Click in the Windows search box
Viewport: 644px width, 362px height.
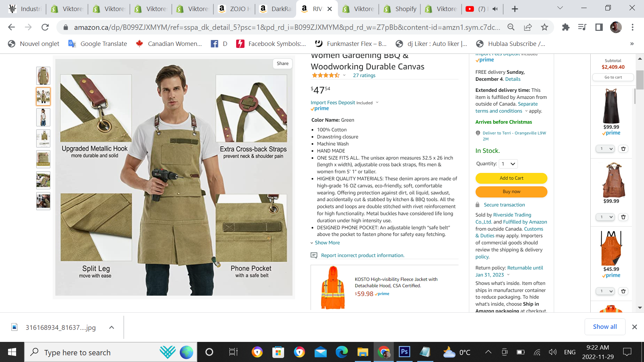77,353
